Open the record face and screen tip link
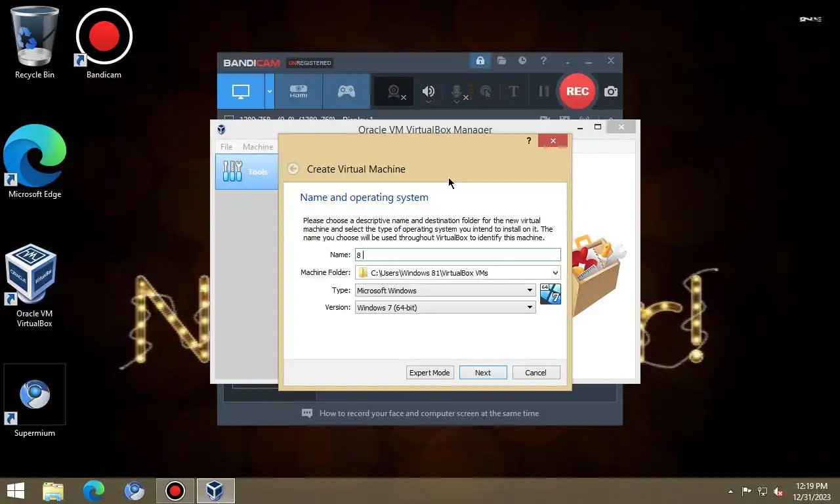 coord(429,413)
